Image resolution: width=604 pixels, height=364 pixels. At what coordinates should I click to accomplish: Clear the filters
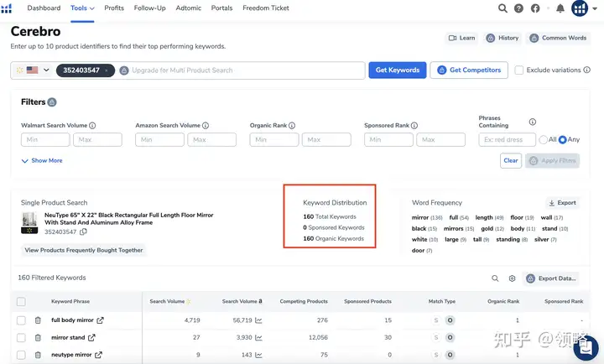(510, 161)
